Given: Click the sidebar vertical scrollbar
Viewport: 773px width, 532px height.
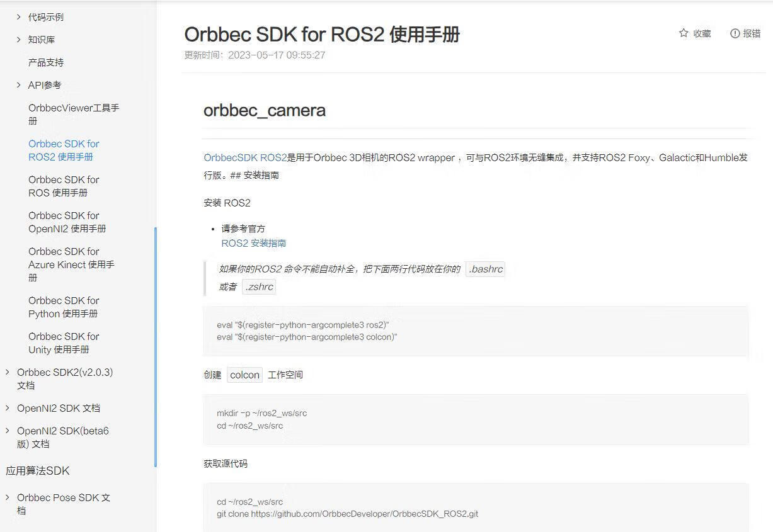Looking at the screenshot, I should (x=155, y=346).
